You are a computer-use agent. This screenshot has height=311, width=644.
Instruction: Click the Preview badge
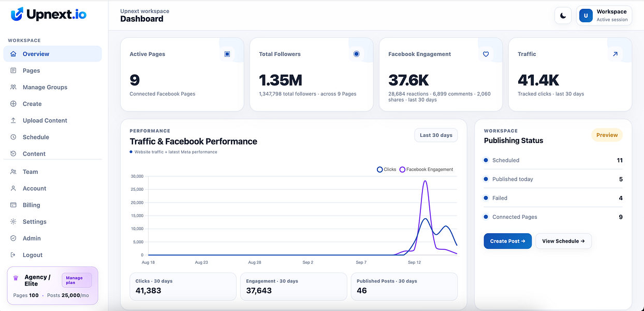tap(607, 135)
